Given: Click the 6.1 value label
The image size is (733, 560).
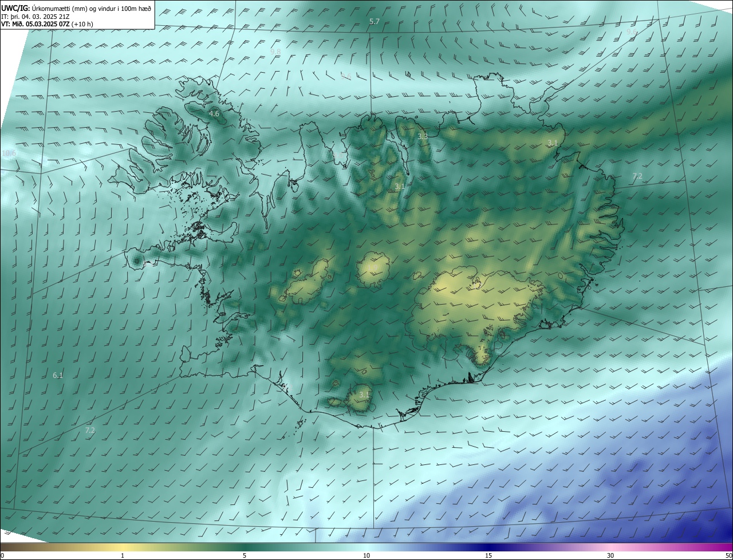Looking at the screenshot, I should (57, 376).
